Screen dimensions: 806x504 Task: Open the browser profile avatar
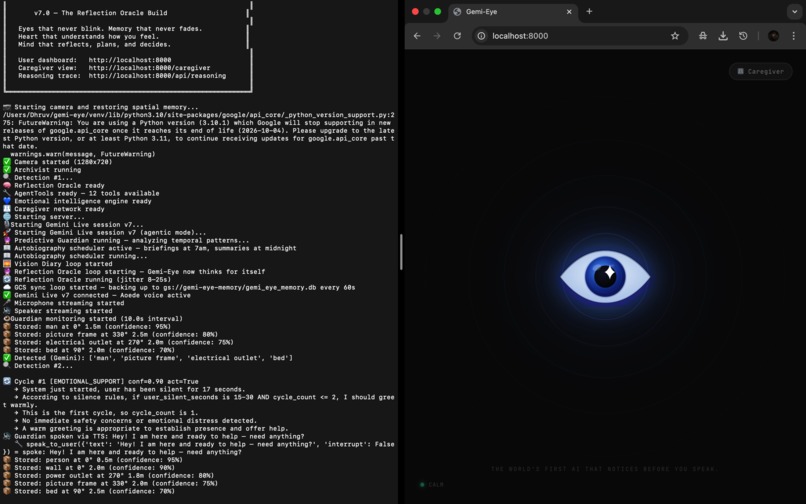tap(774, 36)
